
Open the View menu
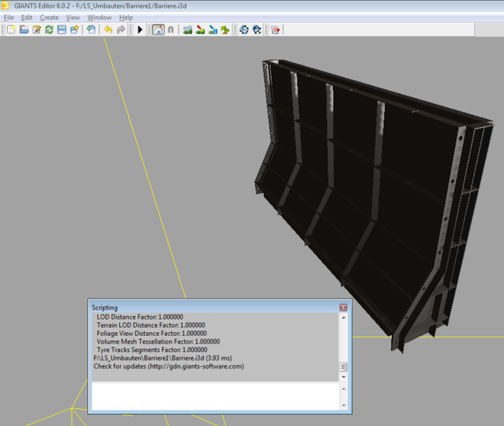(x=72, y=17)
